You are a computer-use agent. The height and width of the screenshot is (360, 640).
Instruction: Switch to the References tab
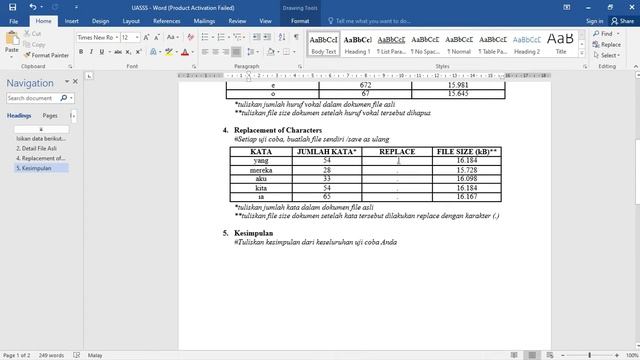[167, 21]
